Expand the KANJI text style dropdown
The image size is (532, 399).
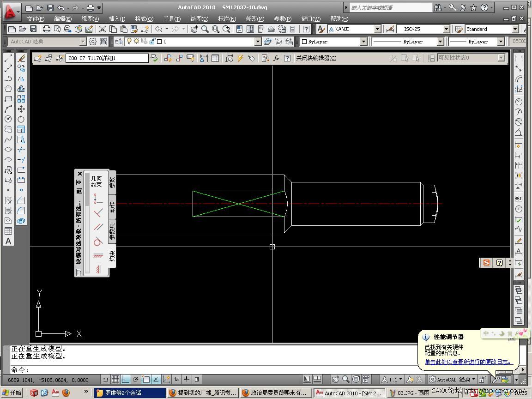tap(377, 29)
